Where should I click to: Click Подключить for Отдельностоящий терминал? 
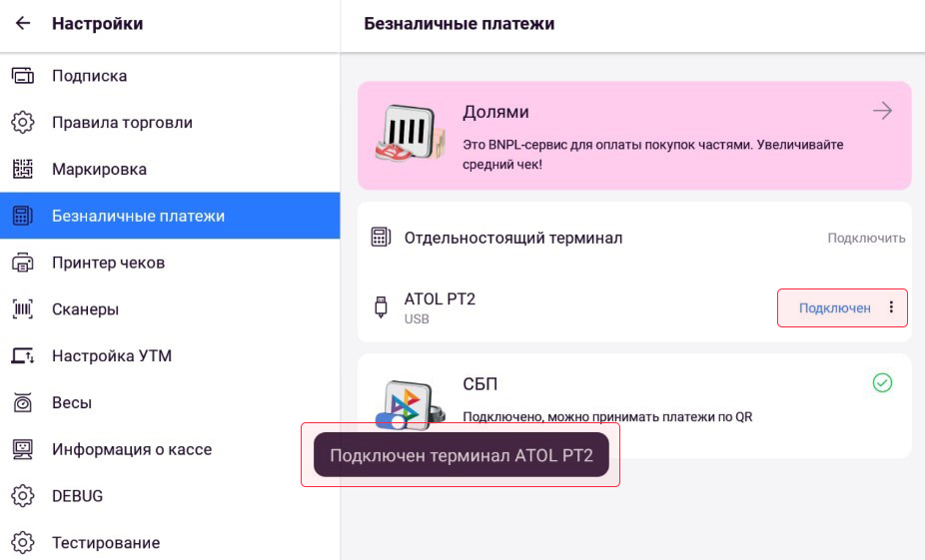click(x=866, y=239)
